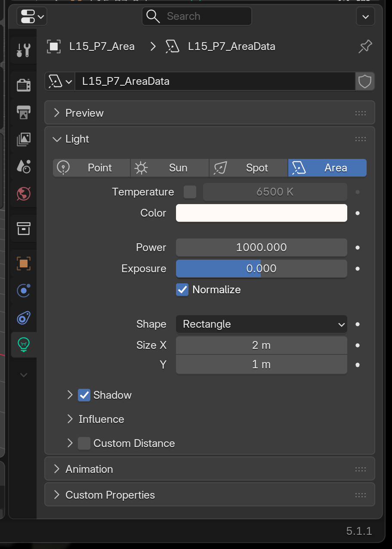Open the Physics properties tab
The height and width of the screenshot is (549, 392).
tap(23, 291)
